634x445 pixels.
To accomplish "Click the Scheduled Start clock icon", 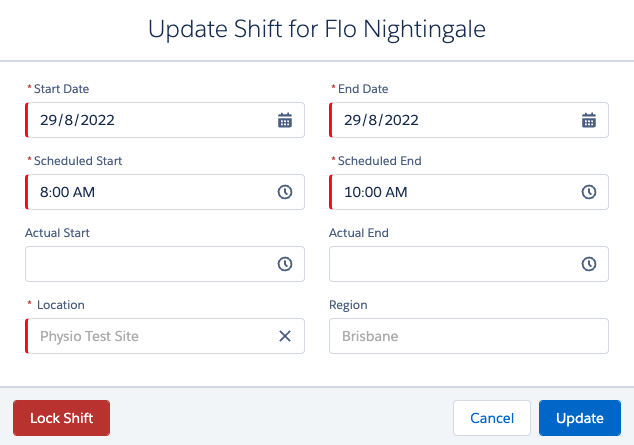I will (x=285, y=192).
